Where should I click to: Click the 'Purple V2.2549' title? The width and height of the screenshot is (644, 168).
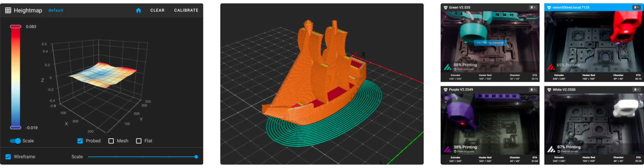click(x=461, y=90)
